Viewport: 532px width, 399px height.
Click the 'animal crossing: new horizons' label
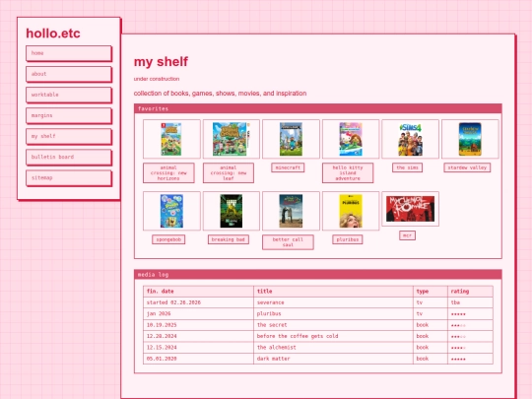168,173
